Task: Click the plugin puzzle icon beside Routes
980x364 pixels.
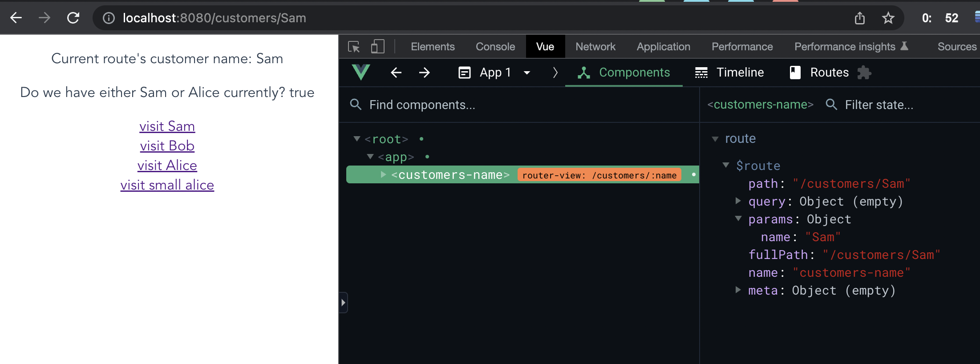Action: tap(864, 73)
